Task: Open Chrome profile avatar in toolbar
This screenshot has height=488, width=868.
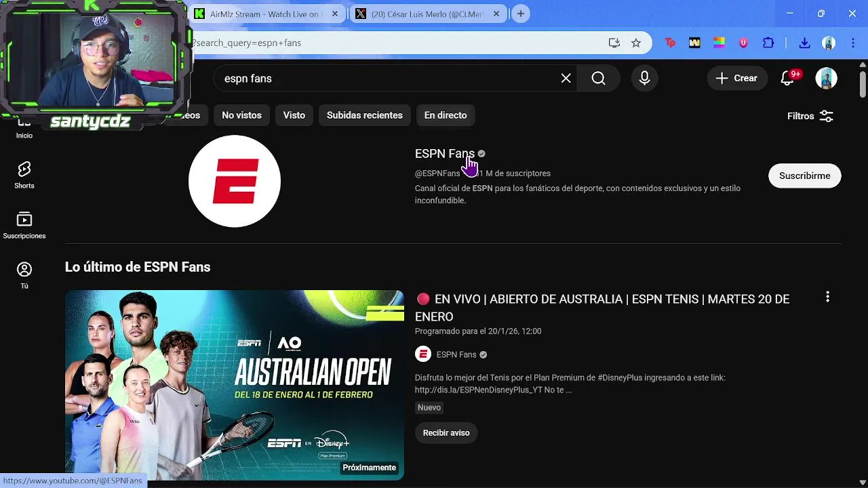Action: tap(829, 43)
